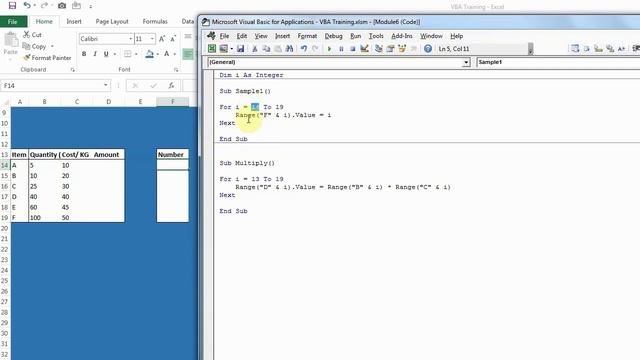Click Cut in Excel Clipboard group
The image size is (640, 360).
[x=33, y=35]
